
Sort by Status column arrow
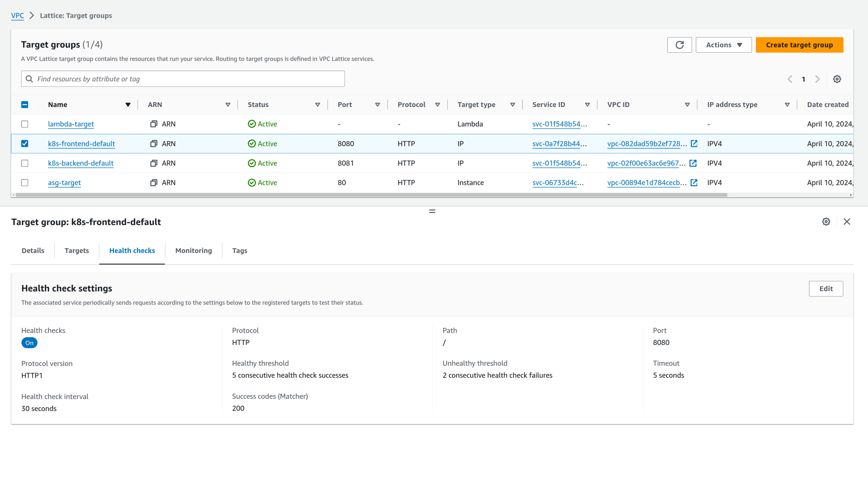pyautogui.click(x=317, y=104)
